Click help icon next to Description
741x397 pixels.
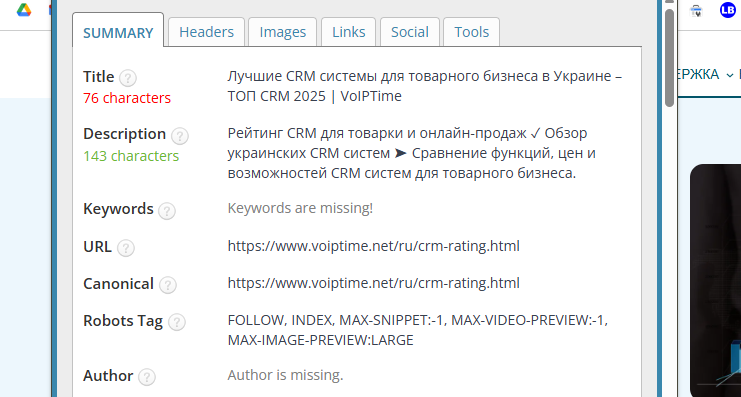click(180, 136)
